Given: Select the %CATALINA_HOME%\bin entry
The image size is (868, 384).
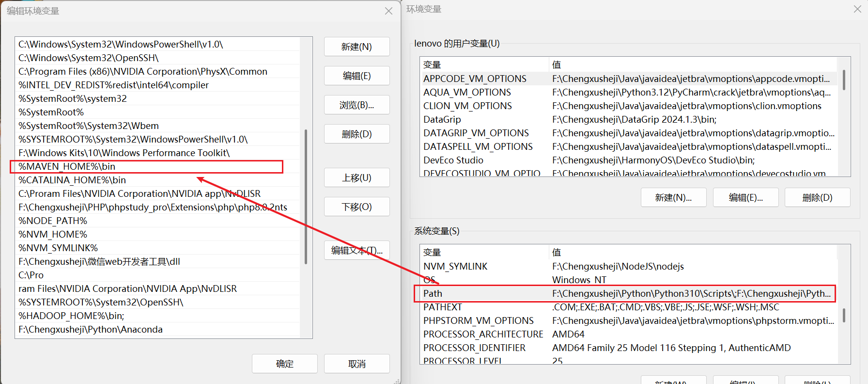Looking at the screenshot, I should [x=157, y=180].
